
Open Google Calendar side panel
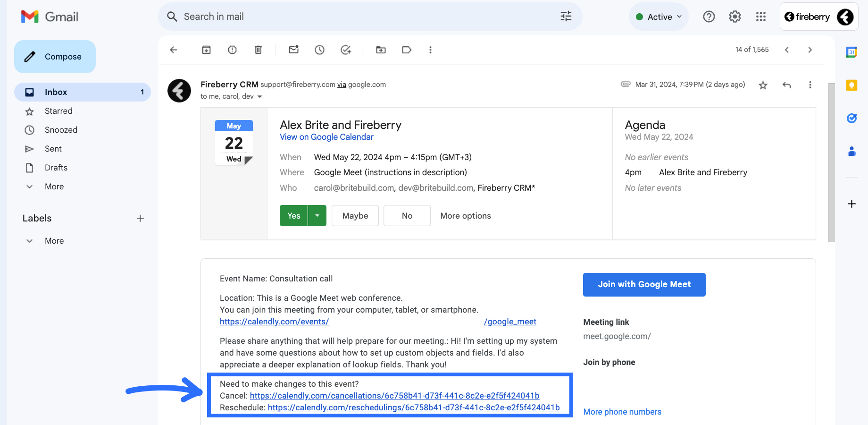[x=851, y=52]
